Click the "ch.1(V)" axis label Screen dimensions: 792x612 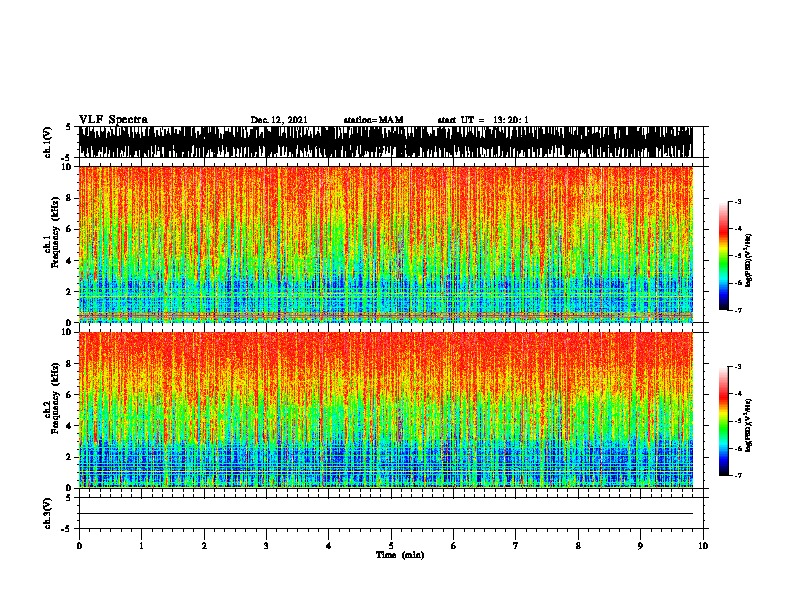point(48,142)
